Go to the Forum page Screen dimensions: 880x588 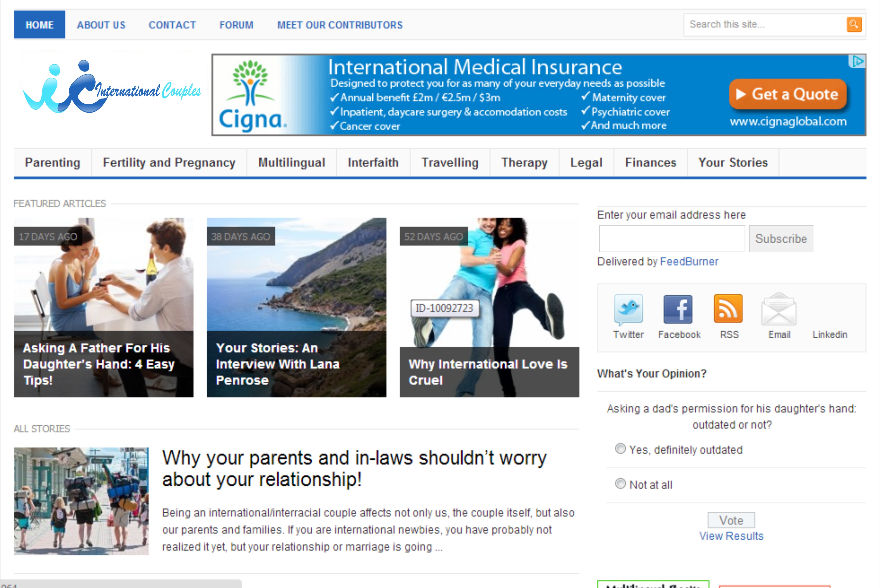tap(236, 25)
